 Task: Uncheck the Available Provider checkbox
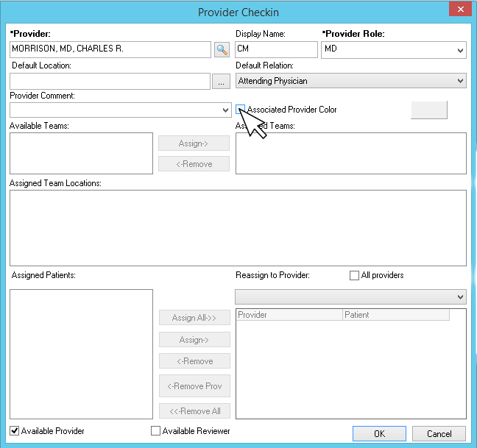(15, 431)
